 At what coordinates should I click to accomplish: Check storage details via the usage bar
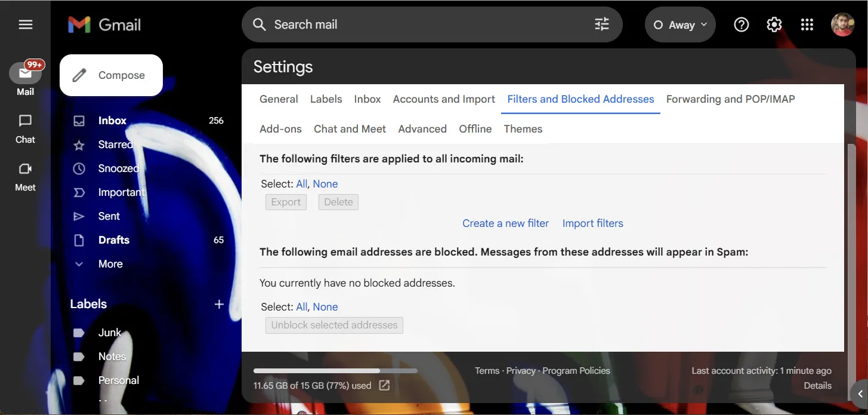[335, 370]
